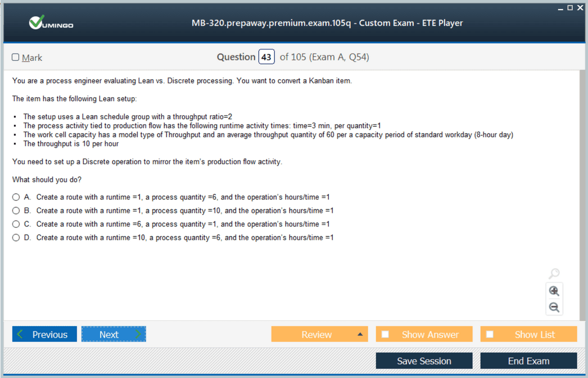Enable the Show Answer checkbox
Viewport: 588px width, 378px height.
(x=385, y=334)
